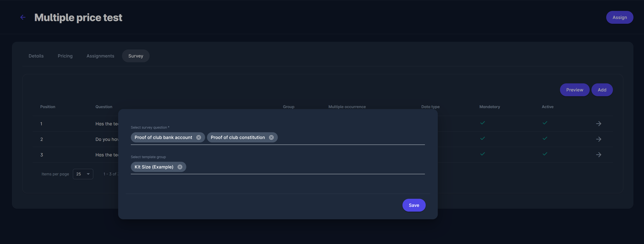Viewport: 644px width, 244px height.
Task: Switch to the Pricing tab
Action: [65, 56]
